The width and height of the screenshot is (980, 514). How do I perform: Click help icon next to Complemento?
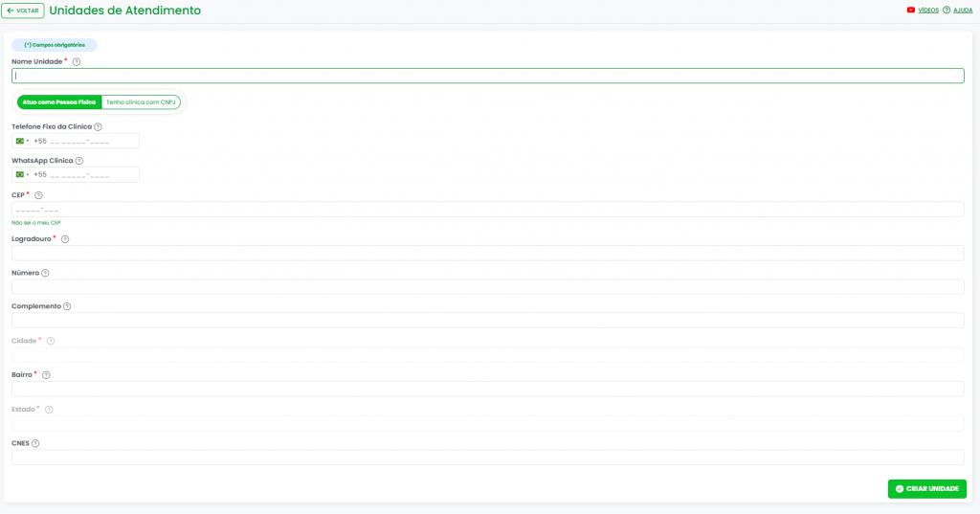point(67,306)
